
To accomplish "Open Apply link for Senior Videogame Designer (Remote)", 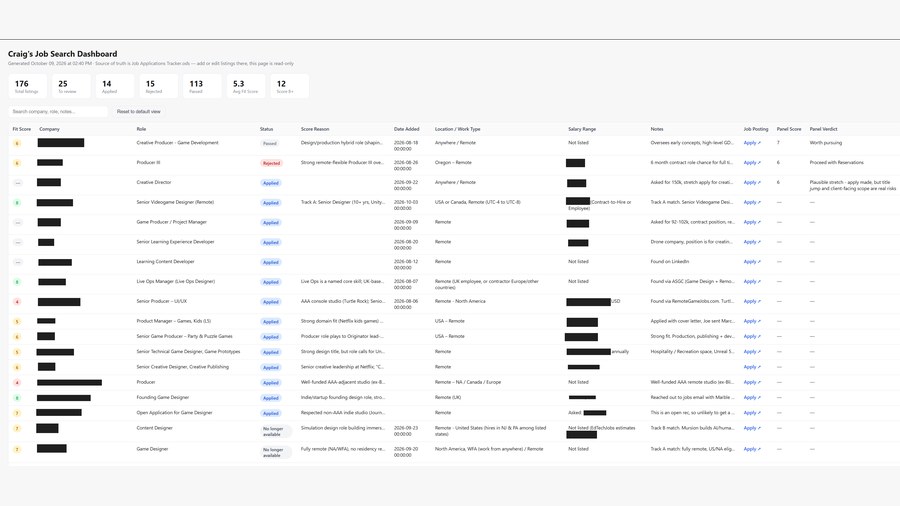I will coord(752,202).
